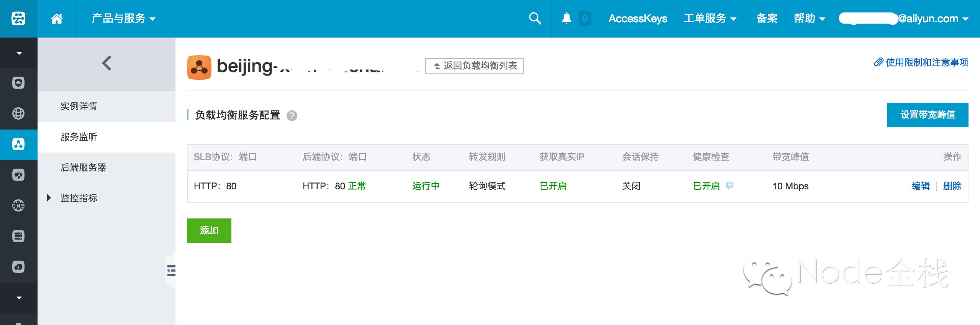Go back with the left chevron arrow
Viewport: 980px width, 325px height.
[107, 63]
